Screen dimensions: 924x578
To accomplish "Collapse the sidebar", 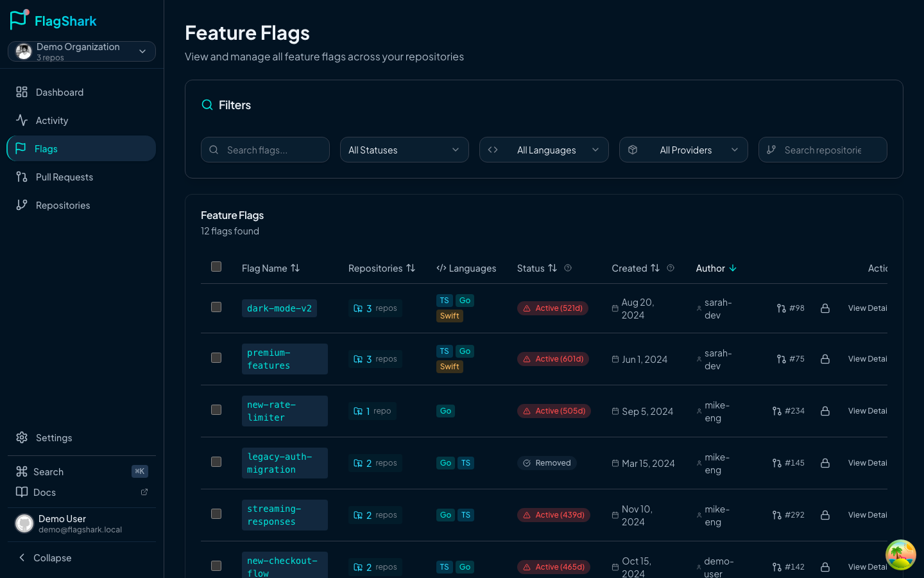I will pos(45,557).
